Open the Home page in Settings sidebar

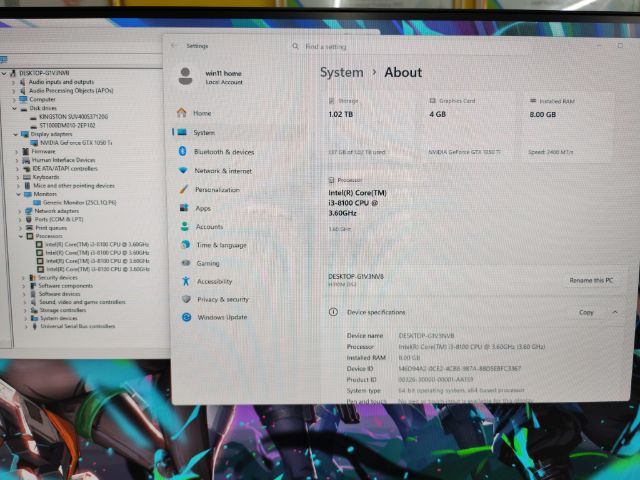202,113
